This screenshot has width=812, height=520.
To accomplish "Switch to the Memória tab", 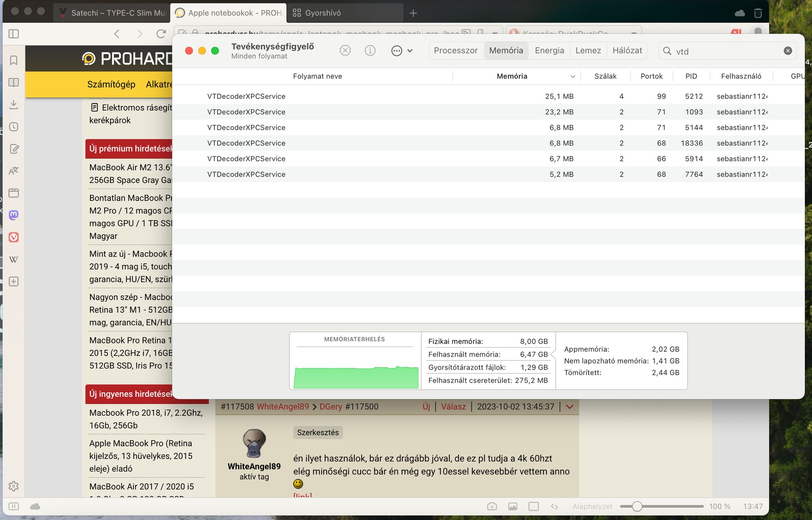I will 506,51.
